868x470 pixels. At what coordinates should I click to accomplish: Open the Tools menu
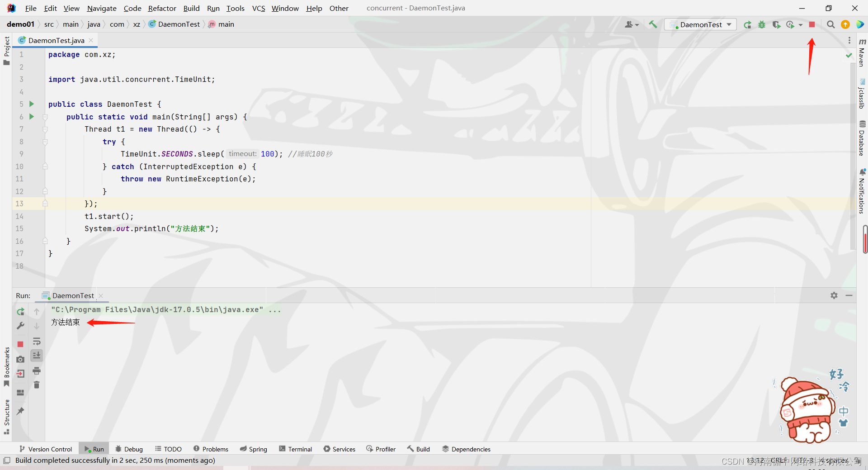236,8
